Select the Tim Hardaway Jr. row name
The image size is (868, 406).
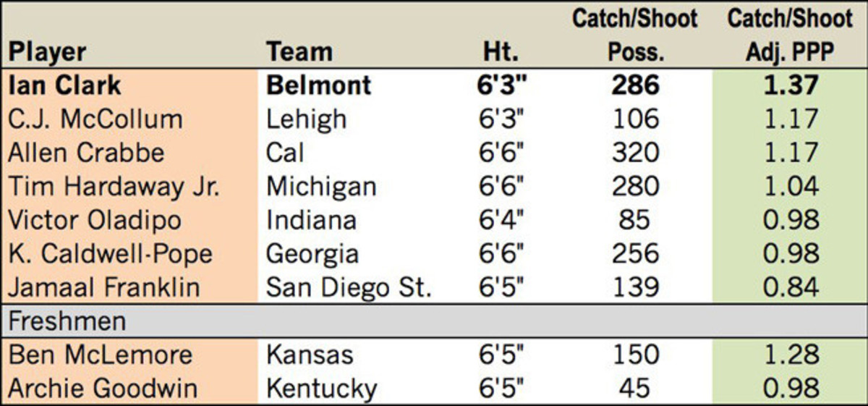[114, 186]
